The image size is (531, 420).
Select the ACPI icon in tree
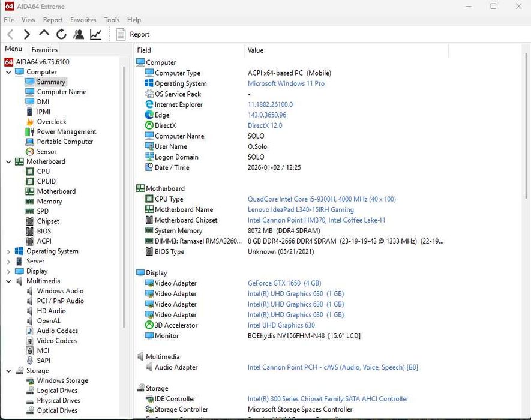coord(30,241)
